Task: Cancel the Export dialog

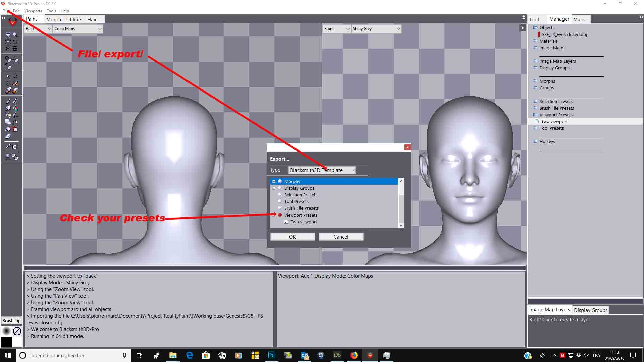Action: pos(341,237)
